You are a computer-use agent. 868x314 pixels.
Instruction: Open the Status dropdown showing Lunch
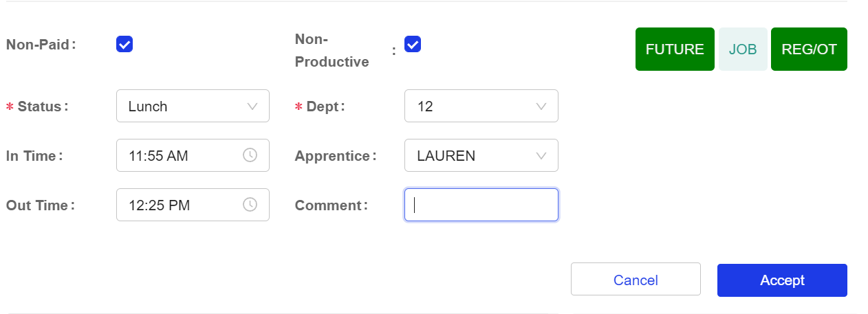(x=186, y=106)
